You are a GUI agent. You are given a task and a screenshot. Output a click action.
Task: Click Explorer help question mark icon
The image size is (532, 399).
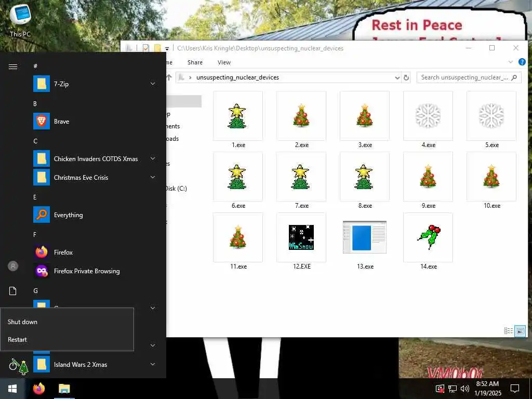(x=522, y=62)
